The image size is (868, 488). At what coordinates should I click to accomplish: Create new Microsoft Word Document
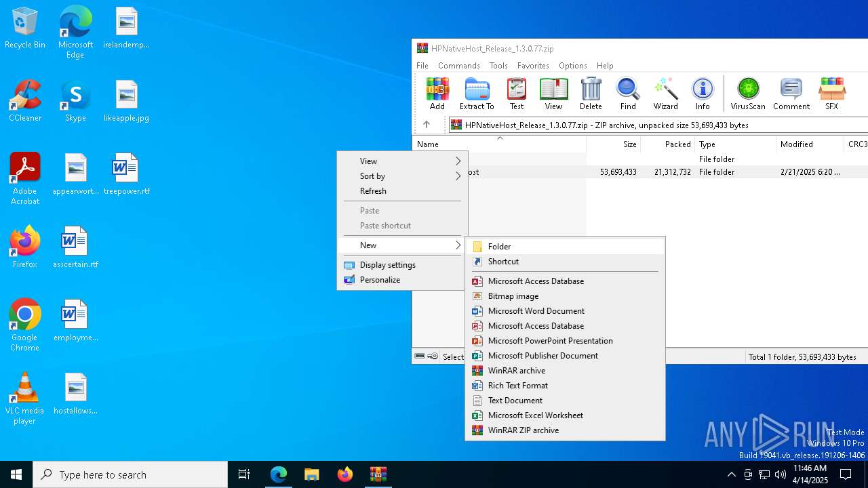pyautogui.click(x=565, y=310)
